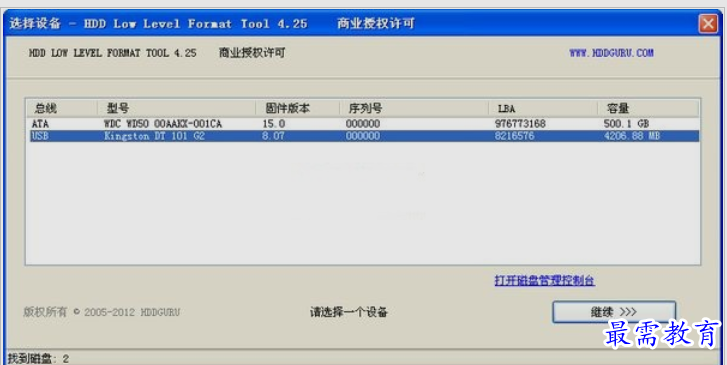Click the 8216576 LBA value
Image resolution: width=727 pixels, height=365 pixels.
[x=515, y=136]
